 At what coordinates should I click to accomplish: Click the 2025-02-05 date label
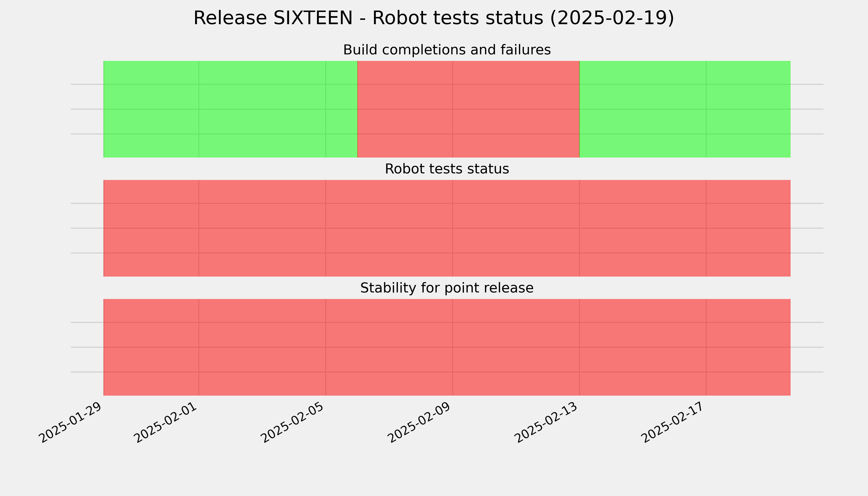293,422
